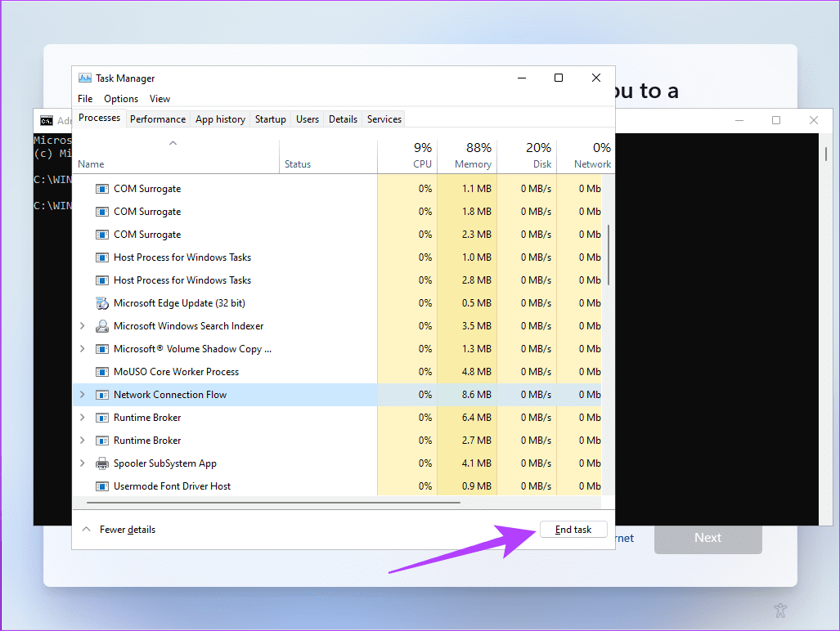
Task: Expand Microsoft Volume Shadow Copy process
Action: [x=82, y=349]
